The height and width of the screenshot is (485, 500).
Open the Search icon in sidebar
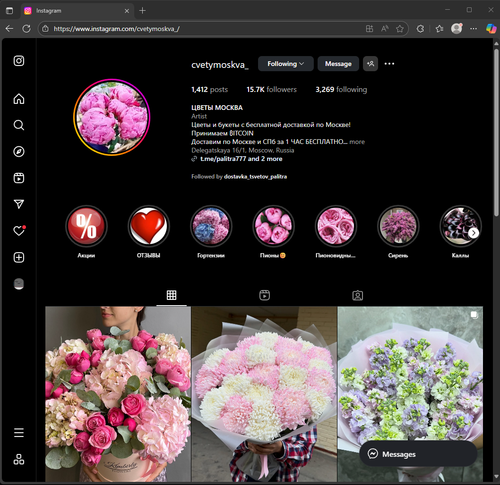tap(19, 125)
